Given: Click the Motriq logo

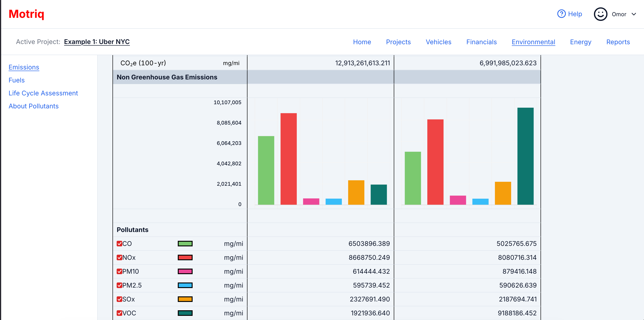Looking at the screenshot, I should 26,14.
